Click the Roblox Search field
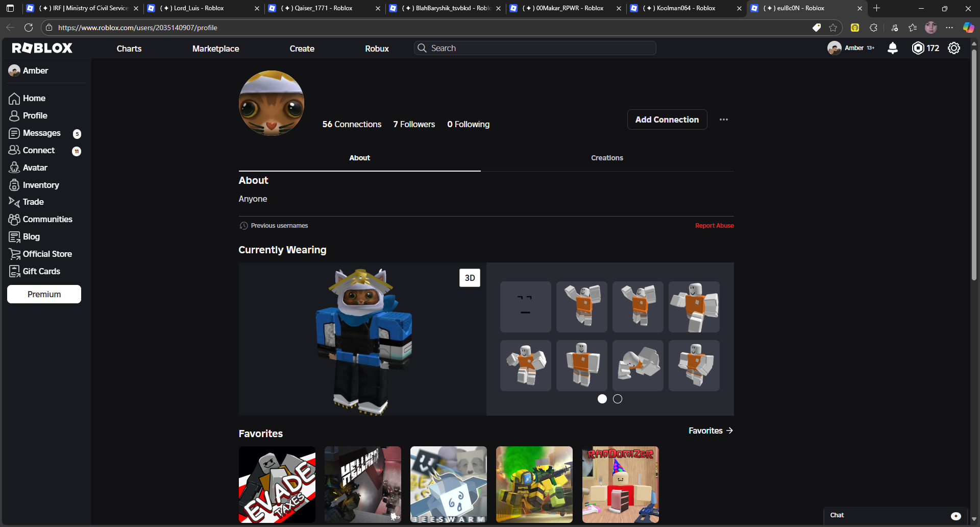980x527 pixels. tap(535, 48)
